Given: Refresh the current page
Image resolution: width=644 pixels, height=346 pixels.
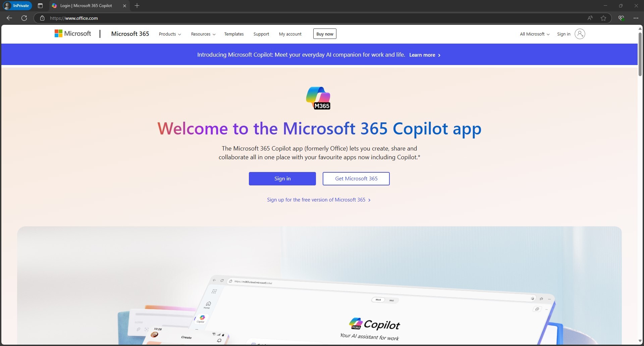Looking at the screenshot, I should coord(24,18).
